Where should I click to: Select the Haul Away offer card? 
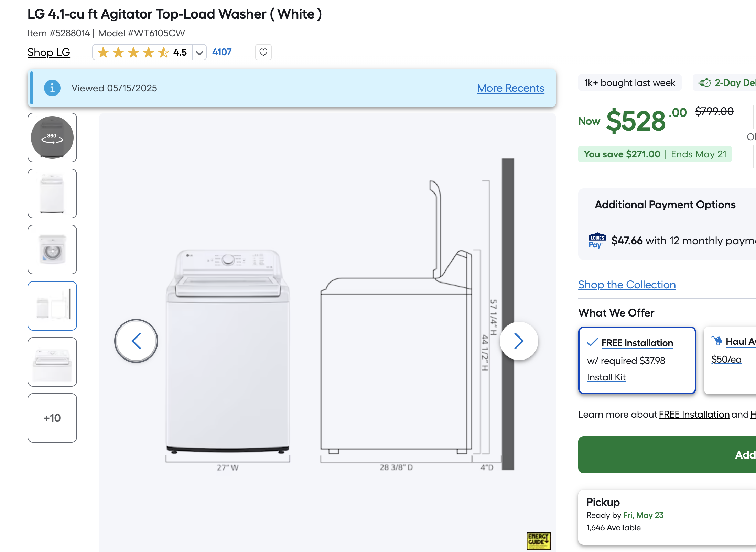730,360
